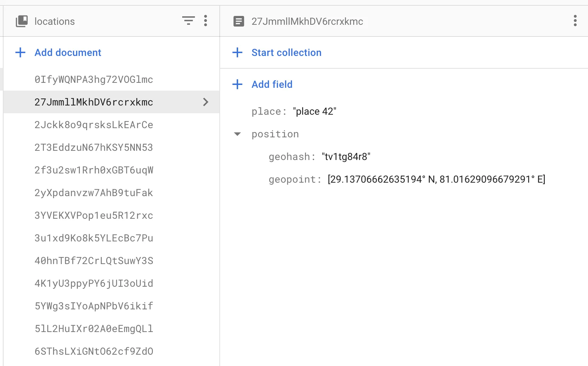Select document 2Jckk8o9qrsksLkEArCe
This screenshot has height=366, width=588.
pyautogui.click(x=94, y=125)
